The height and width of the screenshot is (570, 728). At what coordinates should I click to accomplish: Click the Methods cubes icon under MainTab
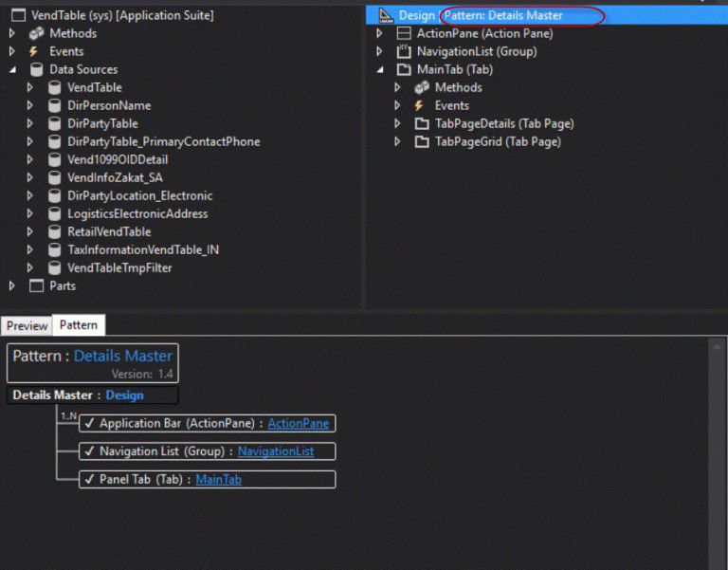[422, 88]
